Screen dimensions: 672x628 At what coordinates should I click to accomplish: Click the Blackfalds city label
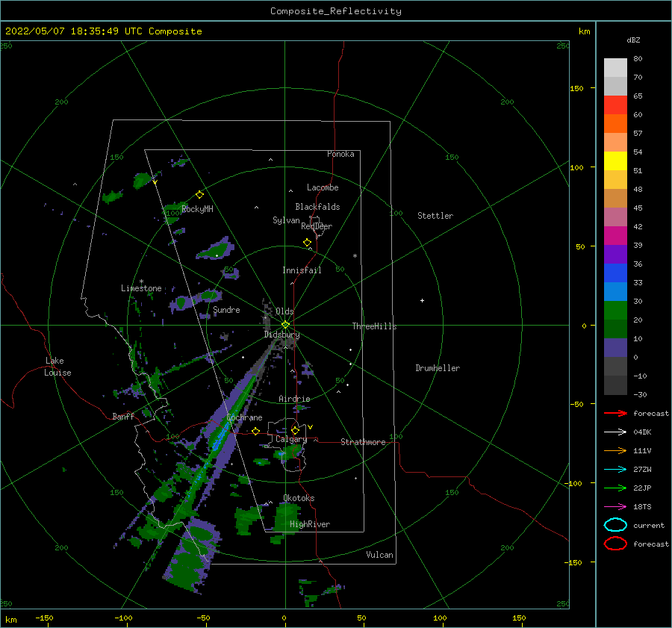317,207
